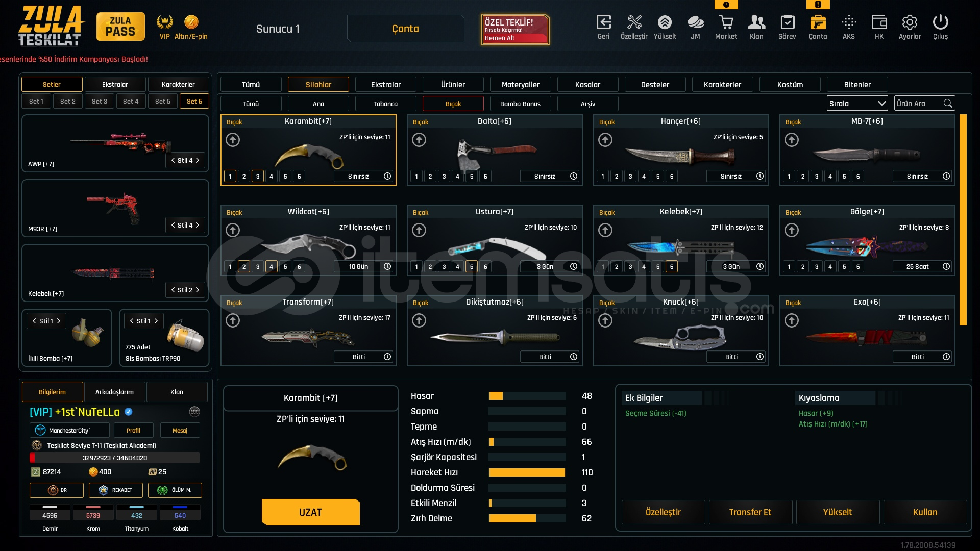980x551 pixels.
Task: Previous style arrow on Kelebek Stil 2
Action: click(173, 290)
